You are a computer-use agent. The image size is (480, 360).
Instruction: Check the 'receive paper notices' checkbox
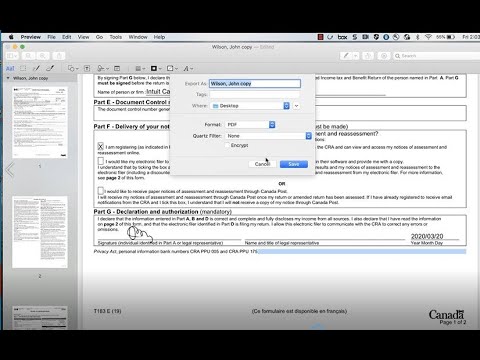pyautogui.click(x=101, y=191)
